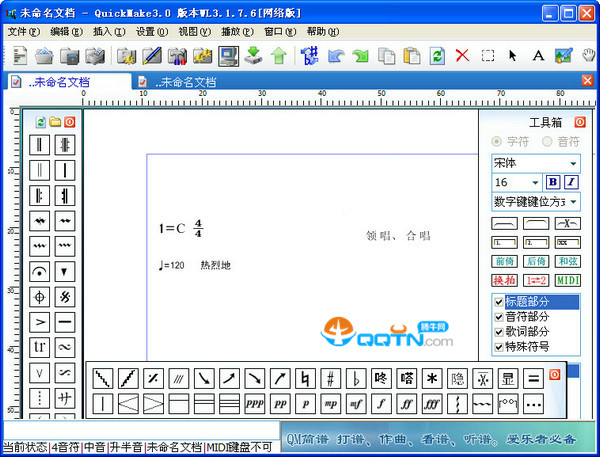Click the sharp (#) symbol in the palette
600x457 pixels.
[x=329, y=379]
